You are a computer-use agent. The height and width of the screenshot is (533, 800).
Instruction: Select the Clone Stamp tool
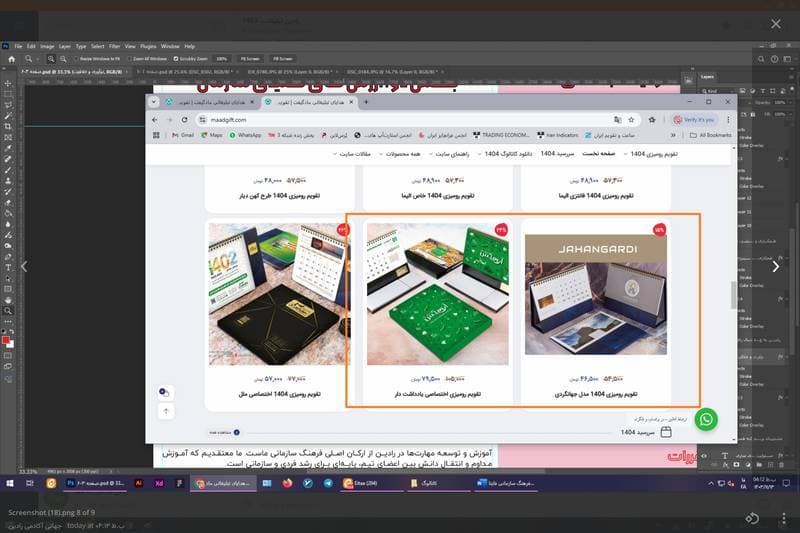(8, 181)
